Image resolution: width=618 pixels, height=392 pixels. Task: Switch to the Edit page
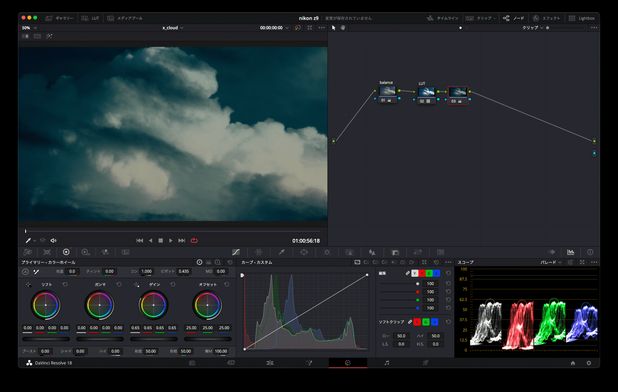270,363
